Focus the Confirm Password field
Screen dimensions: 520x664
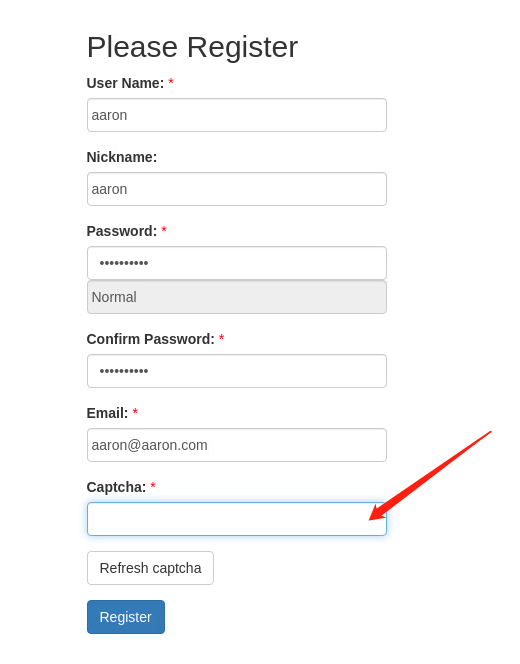pyautogui.click(x=237, y=371)
